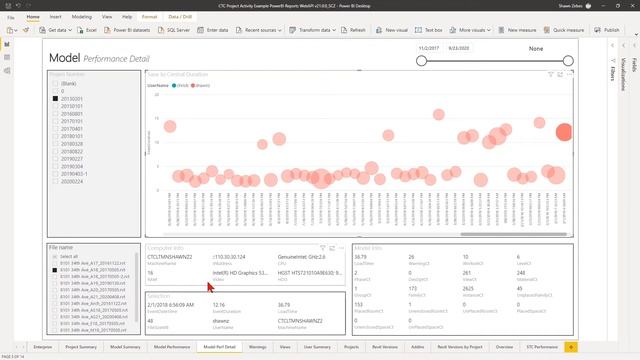Click the slicer end date field
This screenshot has height=360, width=640.
pyautogui.click(x=459, y=48)
